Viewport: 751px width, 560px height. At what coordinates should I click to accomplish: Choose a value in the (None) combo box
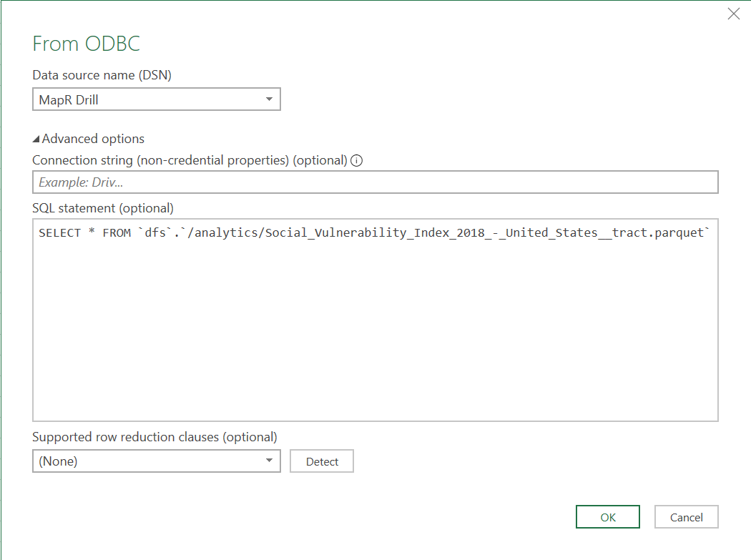[143, 461]
